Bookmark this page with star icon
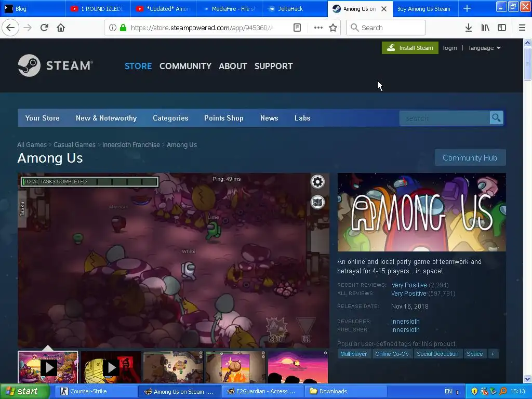This screenshot has width=532, height=399. tap(333, 28)
